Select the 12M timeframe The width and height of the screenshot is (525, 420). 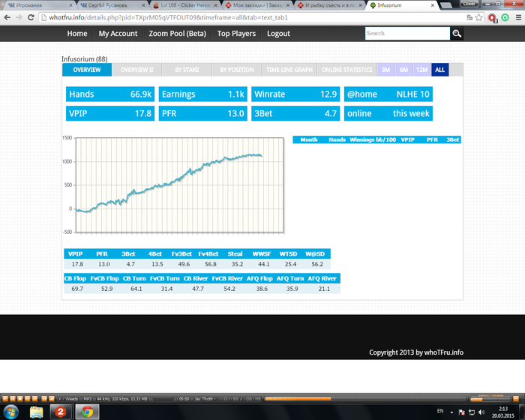(421, 70)
